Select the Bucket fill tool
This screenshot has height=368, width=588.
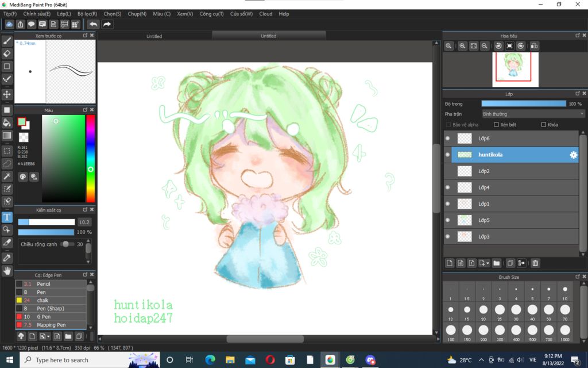7,122
